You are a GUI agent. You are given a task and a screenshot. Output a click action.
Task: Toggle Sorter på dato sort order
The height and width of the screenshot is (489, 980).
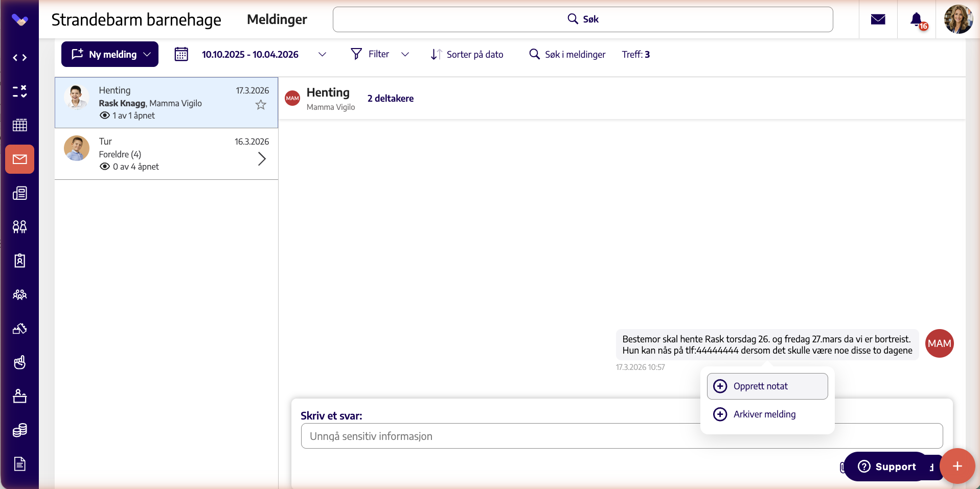467,54
